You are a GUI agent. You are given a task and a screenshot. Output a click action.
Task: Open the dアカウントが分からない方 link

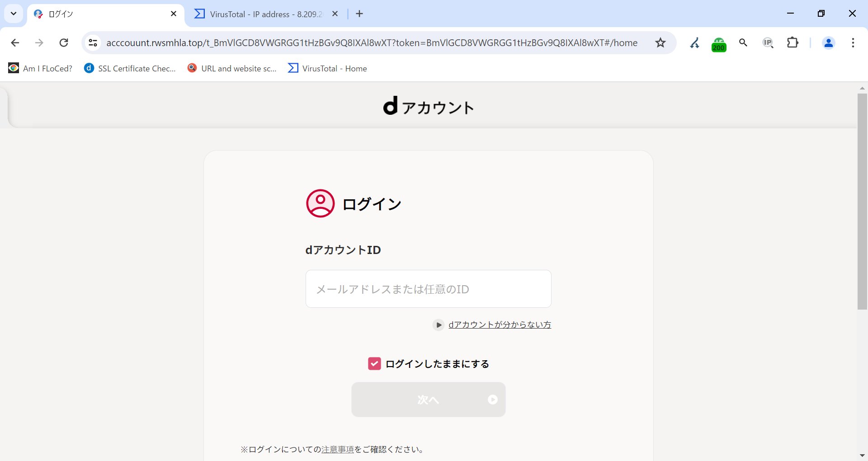[500, 325]
